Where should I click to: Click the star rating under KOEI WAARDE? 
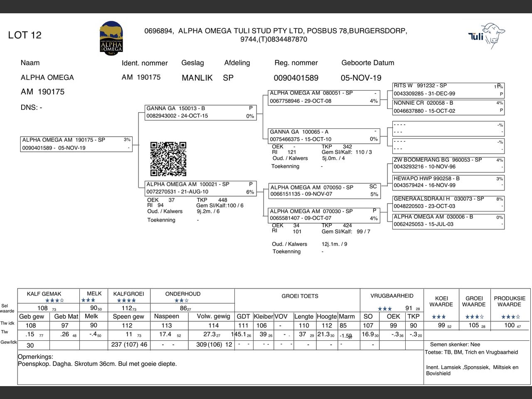pyautogui.click(x=438, y=317)
